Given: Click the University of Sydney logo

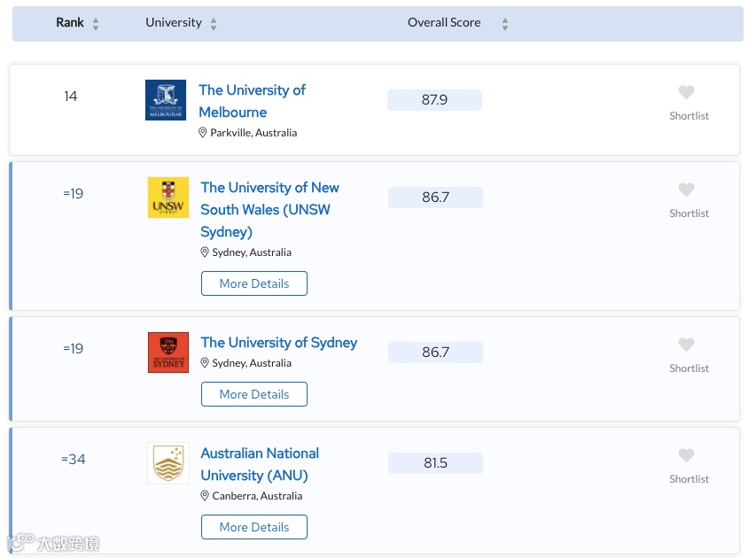Looking at the screenshot, I should (168, 353).
